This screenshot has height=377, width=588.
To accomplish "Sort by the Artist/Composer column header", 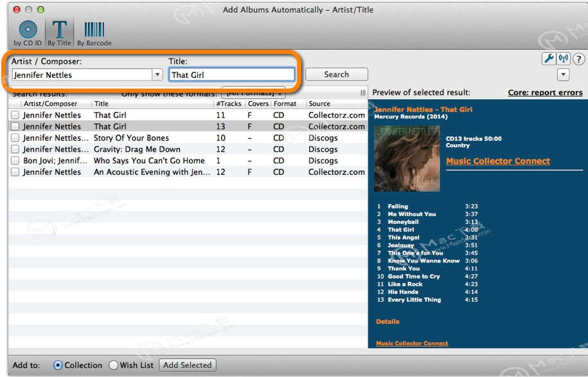I will tap(50, 104).
